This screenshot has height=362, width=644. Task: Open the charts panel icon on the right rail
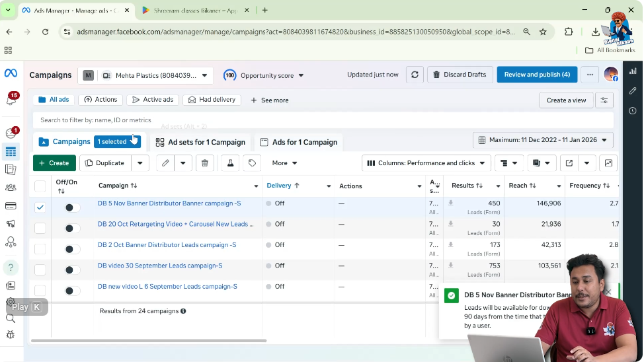pos(633,71)
